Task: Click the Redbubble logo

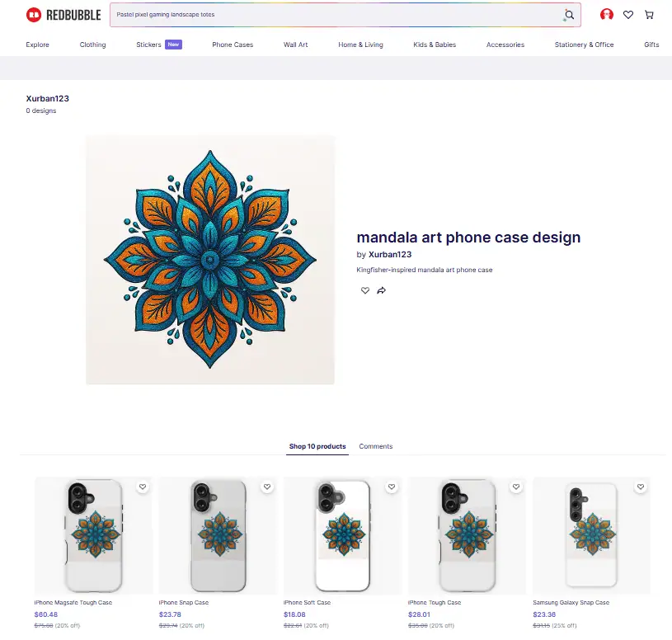Action: [63, 15]
